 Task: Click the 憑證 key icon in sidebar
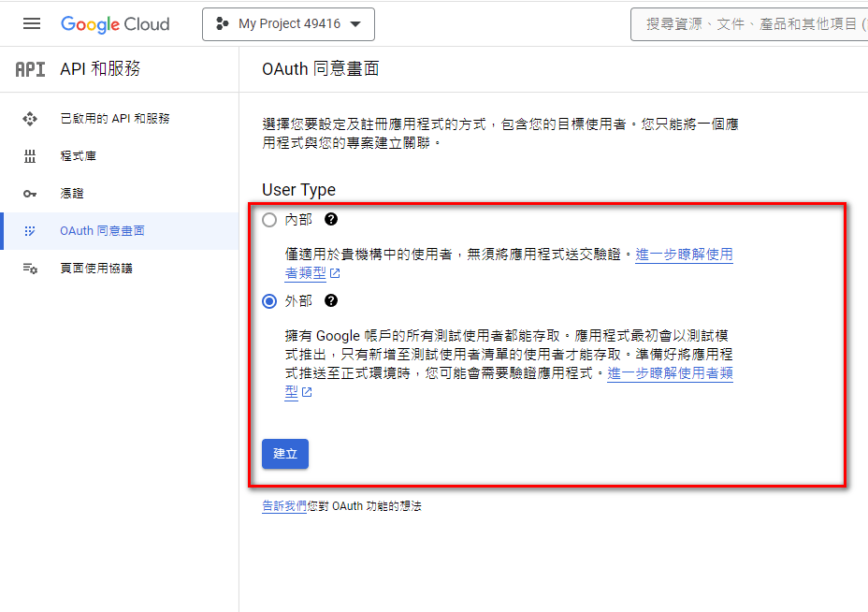pyautogui.click(x=30, y=194)
